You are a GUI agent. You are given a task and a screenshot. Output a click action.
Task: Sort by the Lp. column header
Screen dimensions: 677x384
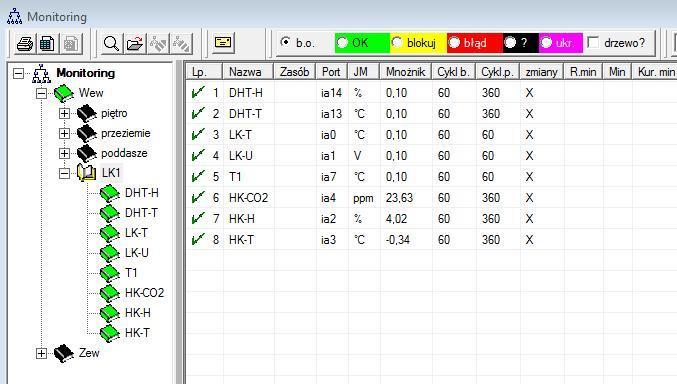[x=205, y=72]
